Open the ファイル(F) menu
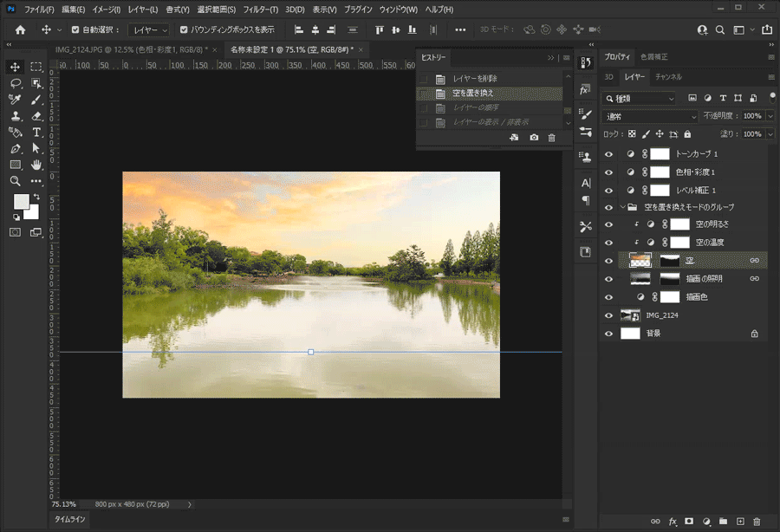Screen dimensions: 780x532 (x=39, y=10)
